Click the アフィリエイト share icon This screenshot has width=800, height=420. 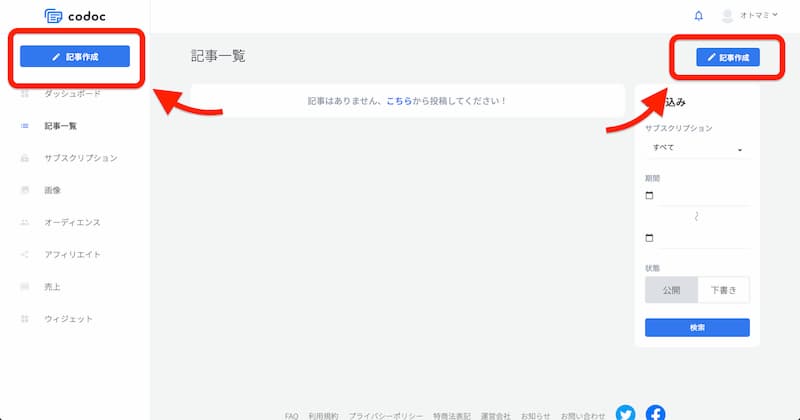click(24, 254)
